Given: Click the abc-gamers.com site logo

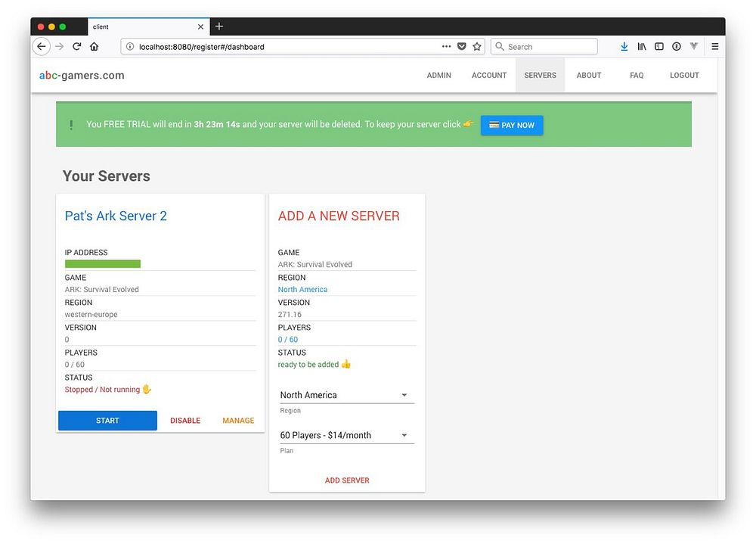Looking at the screenshot, I should point(82,76).
